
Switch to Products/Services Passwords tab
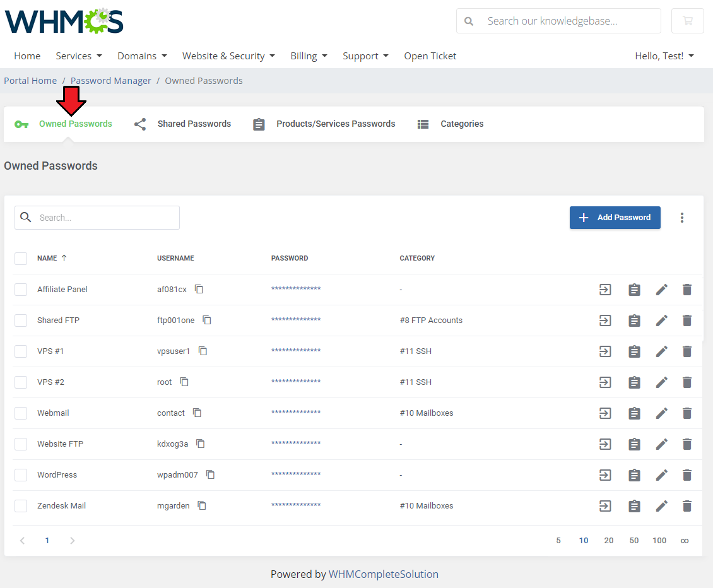pos(324,124)
